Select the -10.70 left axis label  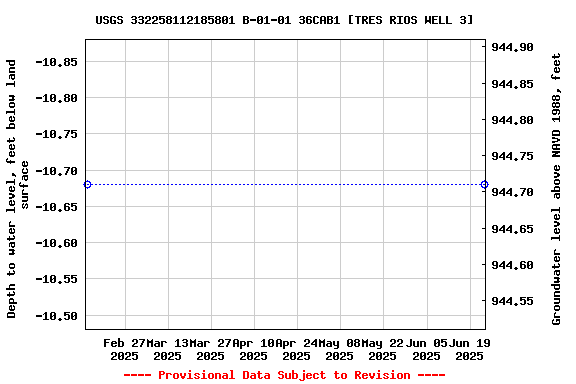point(57,171)
